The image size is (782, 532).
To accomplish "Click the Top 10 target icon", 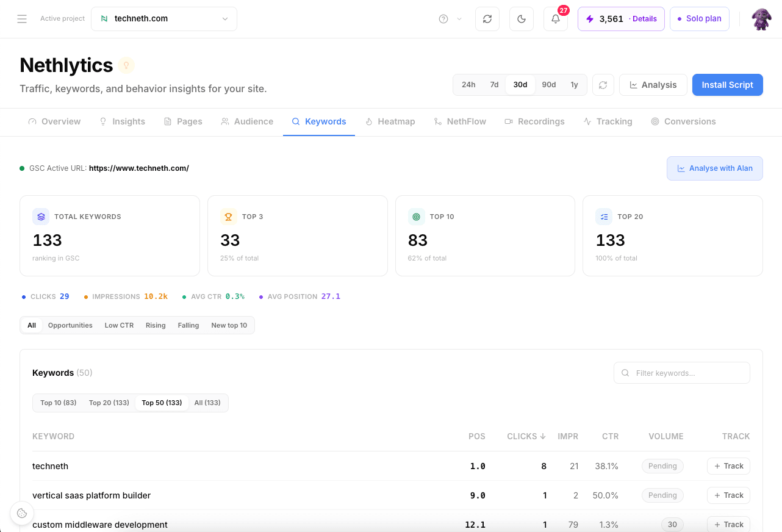I will point(417,217).
